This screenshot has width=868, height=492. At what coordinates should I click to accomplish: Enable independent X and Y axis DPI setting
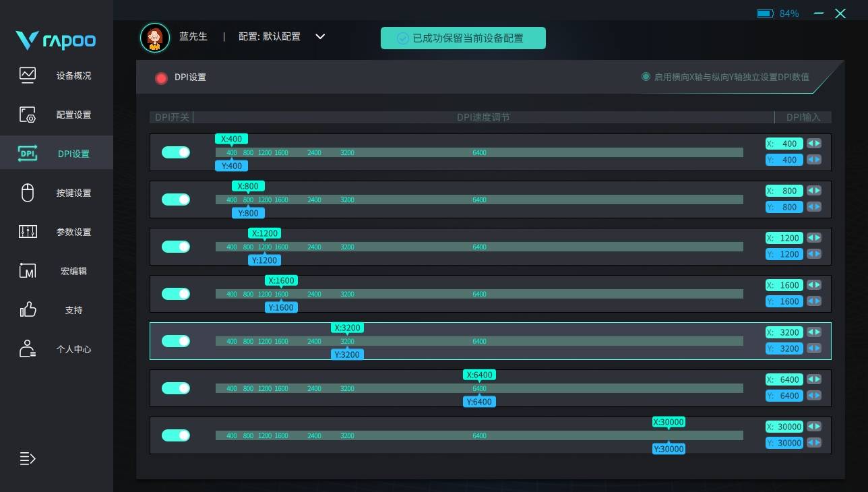(x=646, y=76)
